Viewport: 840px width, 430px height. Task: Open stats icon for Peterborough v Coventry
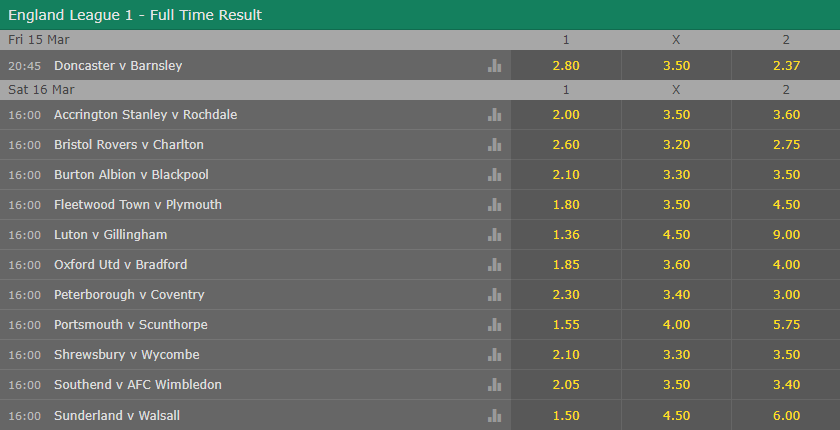pos(494,295)
